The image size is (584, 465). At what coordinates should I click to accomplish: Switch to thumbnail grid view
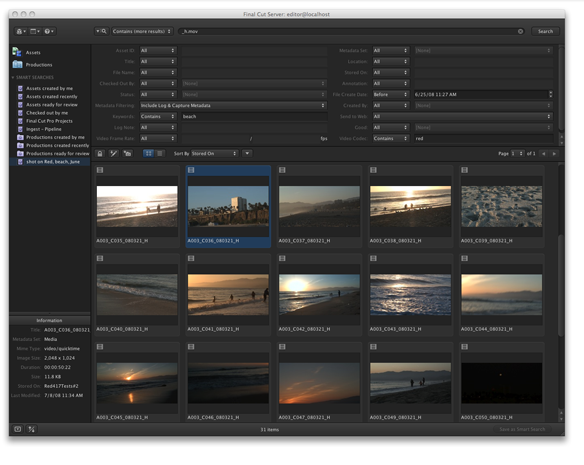[149, 154]
